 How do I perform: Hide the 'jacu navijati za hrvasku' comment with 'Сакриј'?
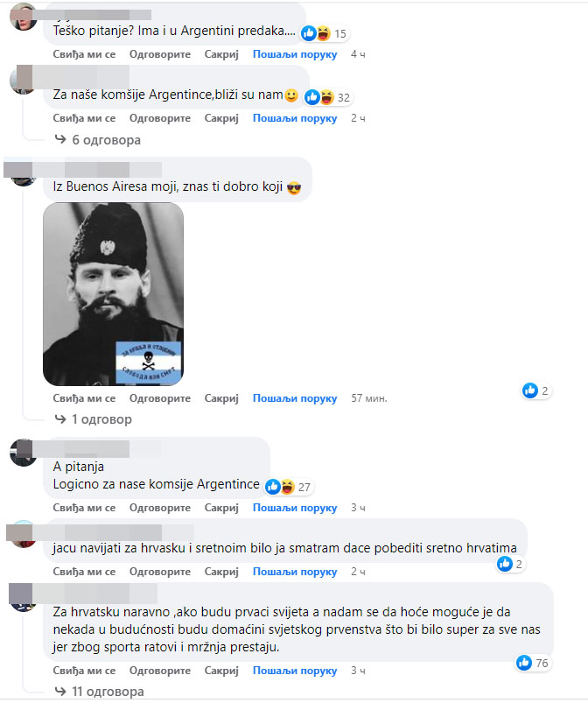point(221,572)
